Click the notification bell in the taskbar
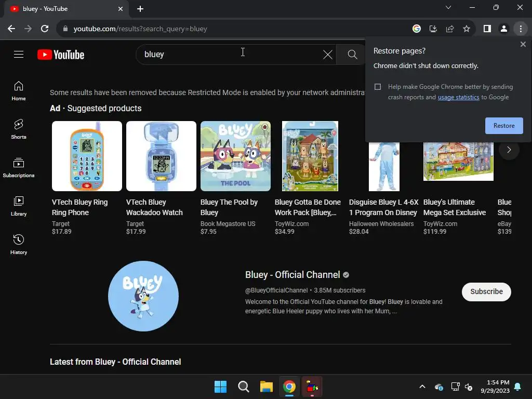The width and height of the screenshot is (532, 399). click(x=517, y=387)
